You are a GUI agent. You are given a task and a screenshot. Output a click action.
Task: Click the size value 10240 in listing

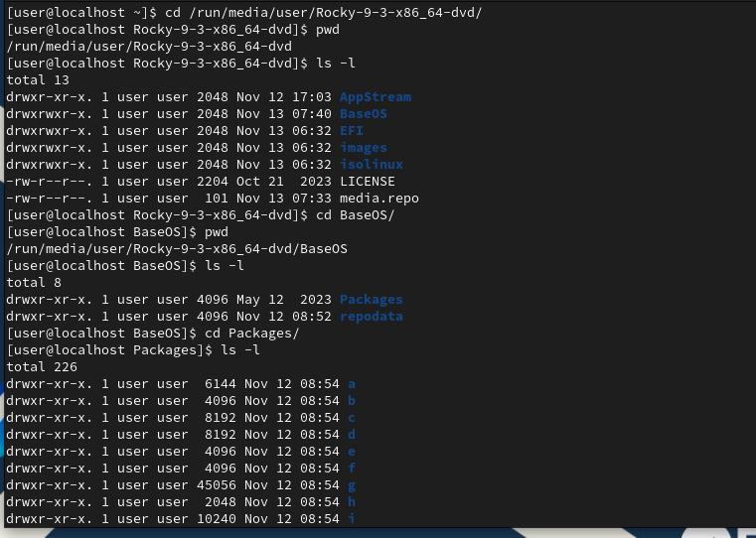click(217, 519)
